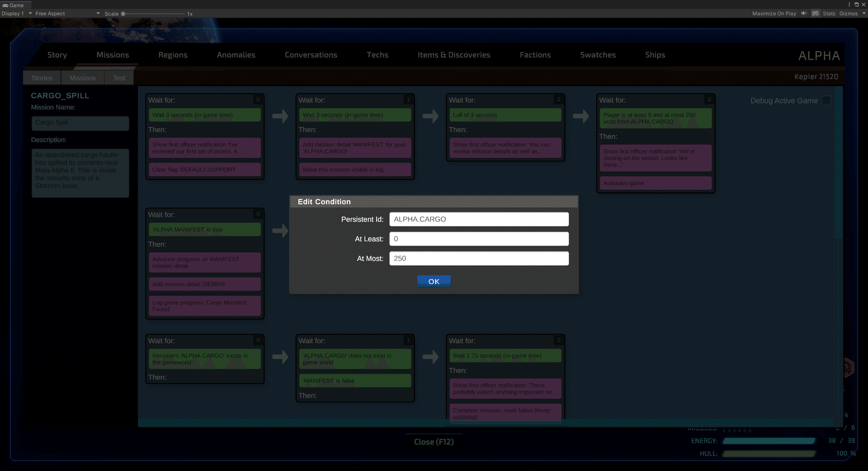Focus the Persistent Id input field
This screenshot has height=471, width=868.
point(479,219)
